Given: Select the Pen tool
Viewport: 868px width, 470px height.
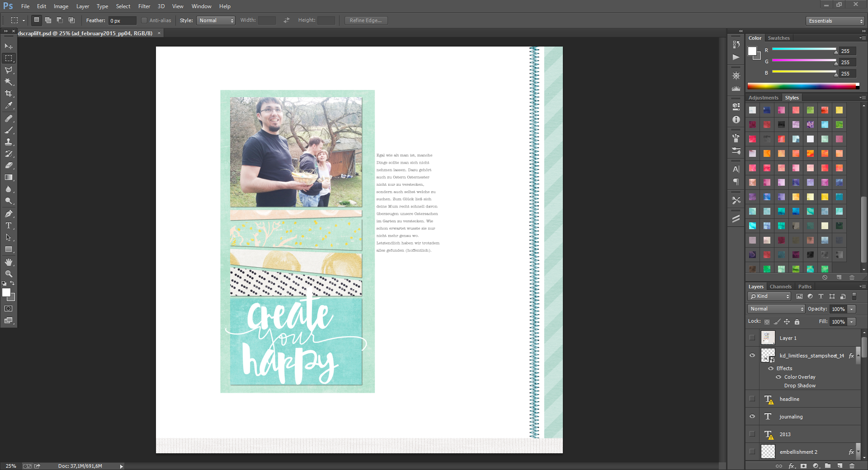Looking at the screenshot, I should [9, 214].
